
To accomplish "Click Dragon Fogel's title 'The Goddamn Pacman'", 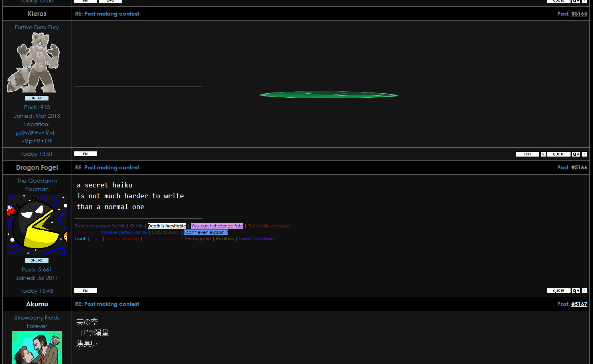I will 37,185.
